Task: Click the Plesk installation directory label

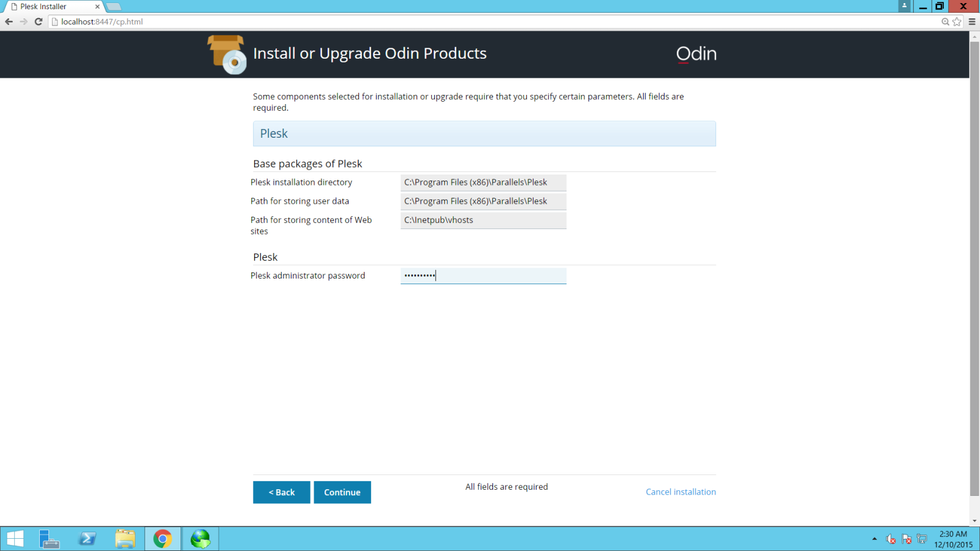Action: click(x=301, y=182)
